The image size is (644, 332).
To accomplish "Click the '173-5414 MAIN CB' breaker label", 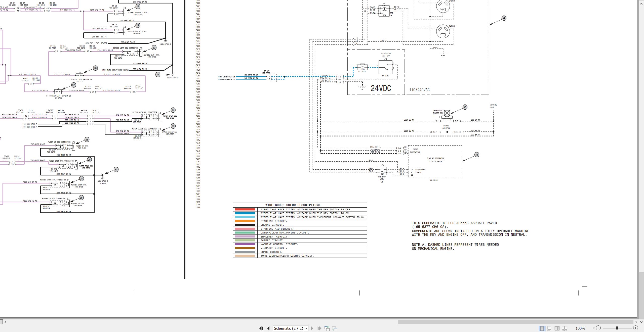I will (382, 179).
